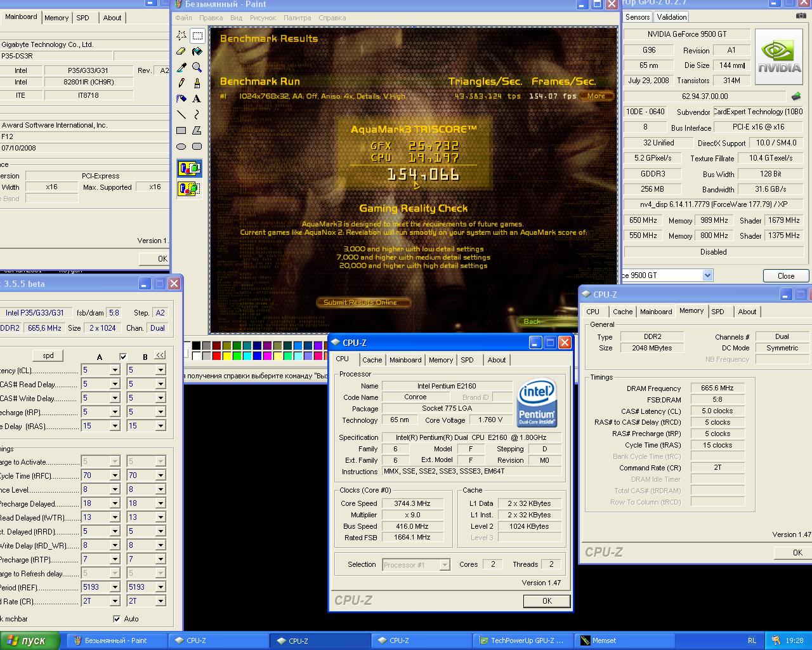The image size is (812, 650).
Task: Click the Core Speed 3744.3 MHz field
Action: click(x=412, y=503)
